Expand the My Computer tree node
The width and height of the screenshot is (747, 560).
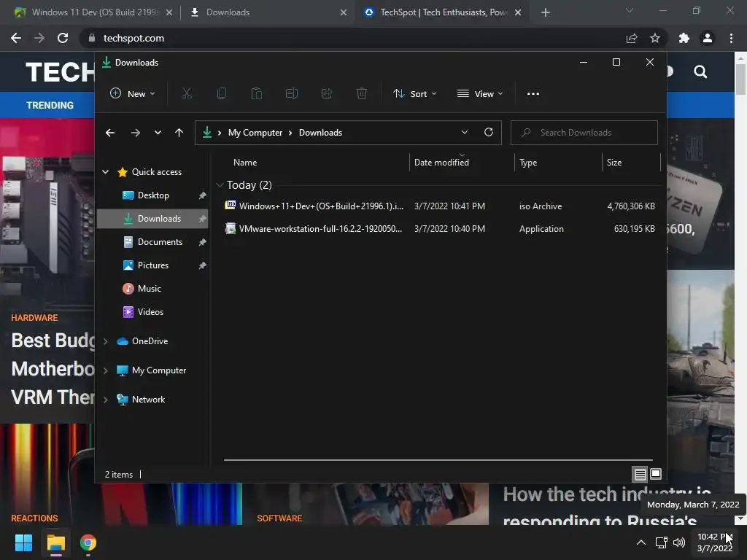click(x=105, y=370)
